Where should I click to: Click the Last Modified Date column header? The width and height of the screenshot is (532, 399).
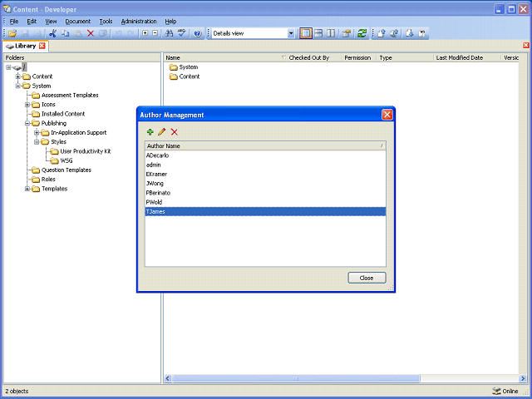point(467,57)
